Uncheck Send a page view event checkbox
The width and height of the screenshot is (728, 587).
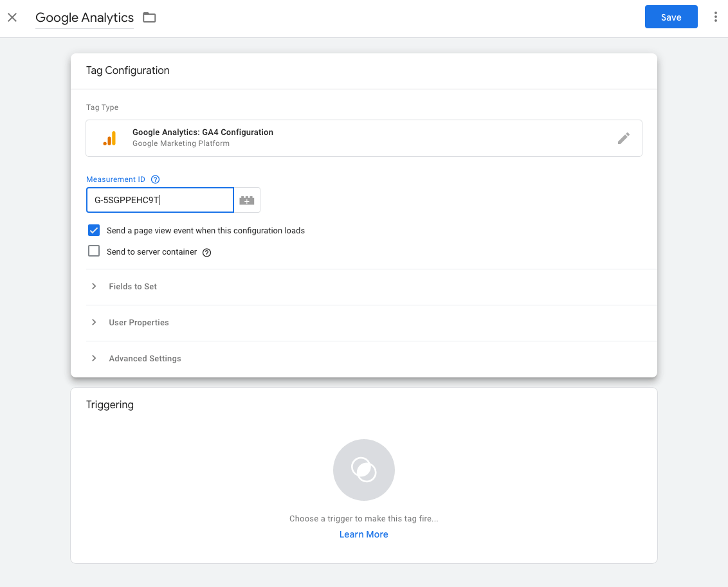(94, 230)
